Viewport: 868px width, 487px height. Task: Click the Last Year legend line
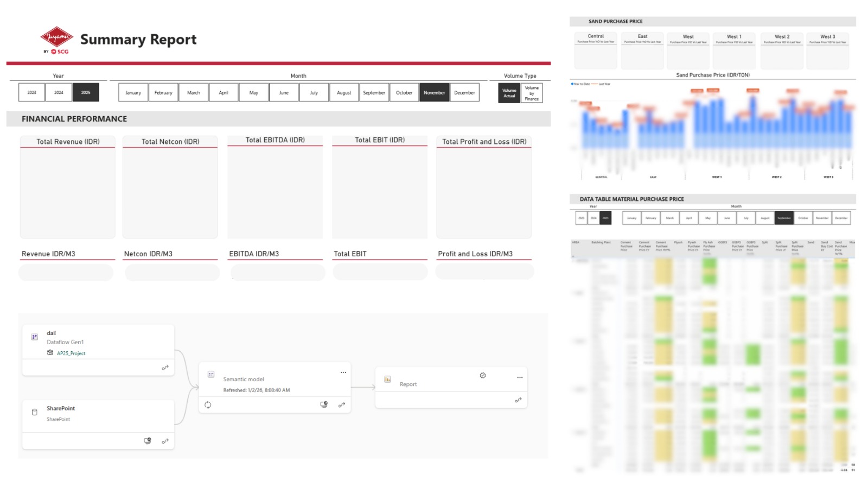pyautogui.click(x=595, y=84)
